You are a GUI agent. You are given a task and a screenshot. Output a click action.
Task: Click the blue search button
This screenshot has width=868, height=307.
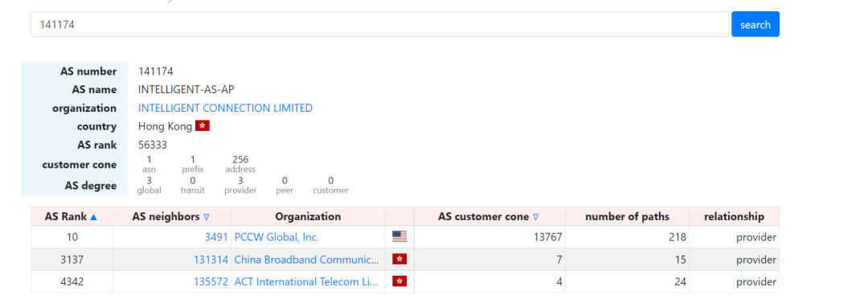click(x=755, y=24)
